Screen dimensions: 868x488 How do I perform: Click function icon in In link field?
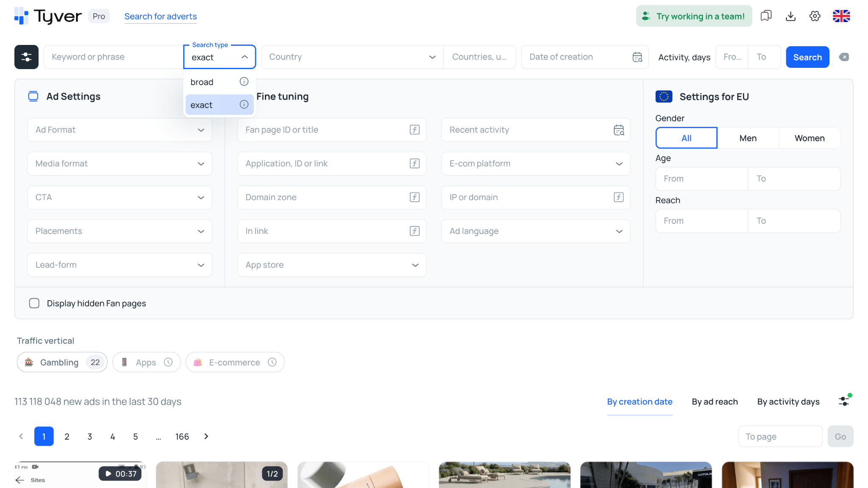(x=415, y=231)
